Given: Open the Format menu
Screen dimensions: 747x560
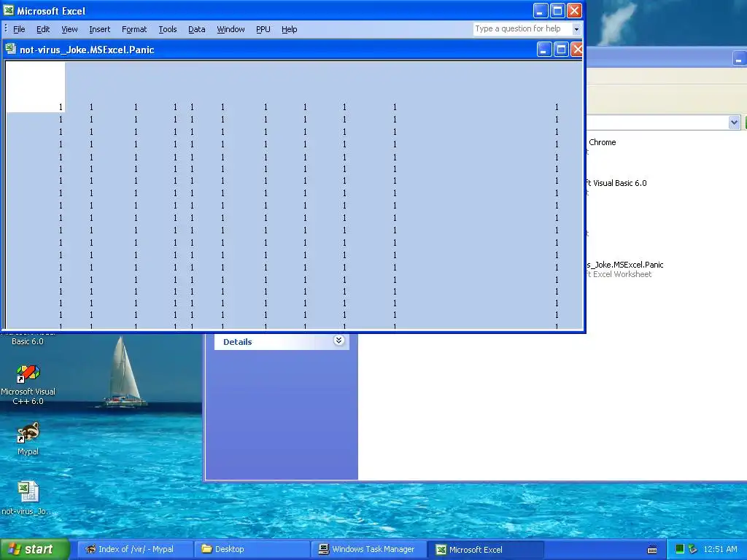Looking at the screenshot, I should [x=134, y=29].
